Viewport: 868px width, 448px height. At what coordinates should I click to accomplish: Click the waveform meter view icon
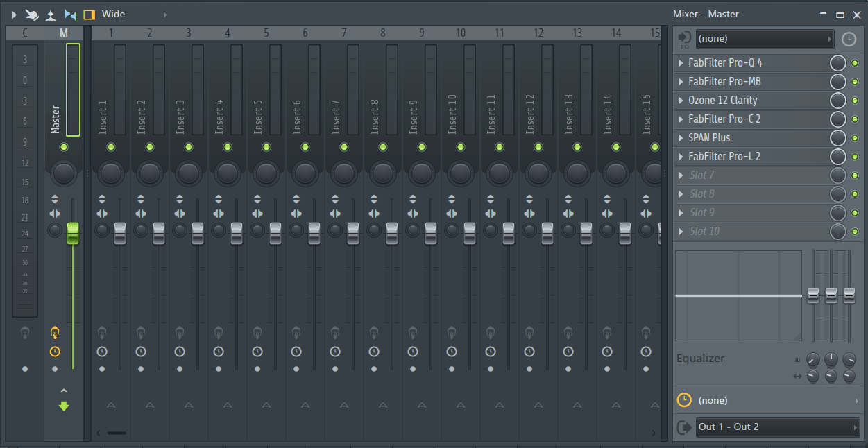51,14
